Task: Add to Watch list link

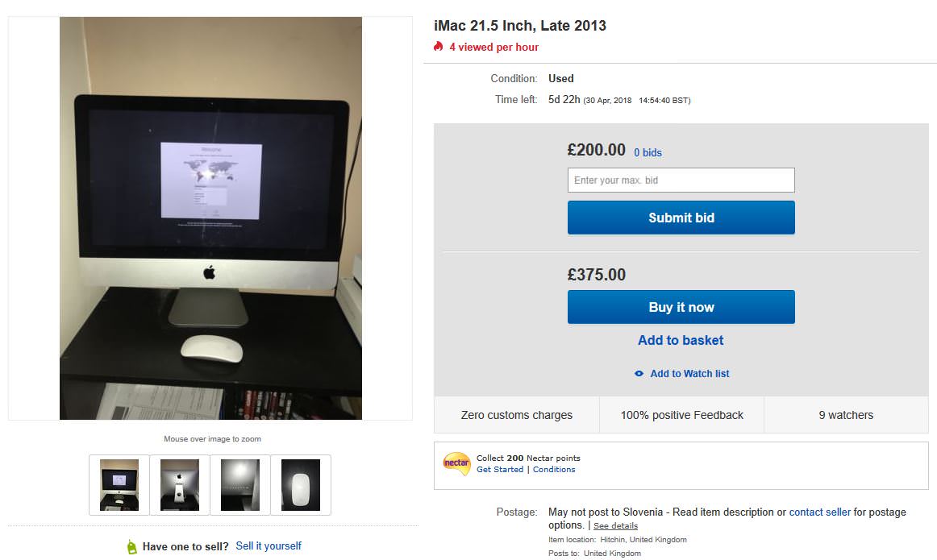Action: click(689, 374)
